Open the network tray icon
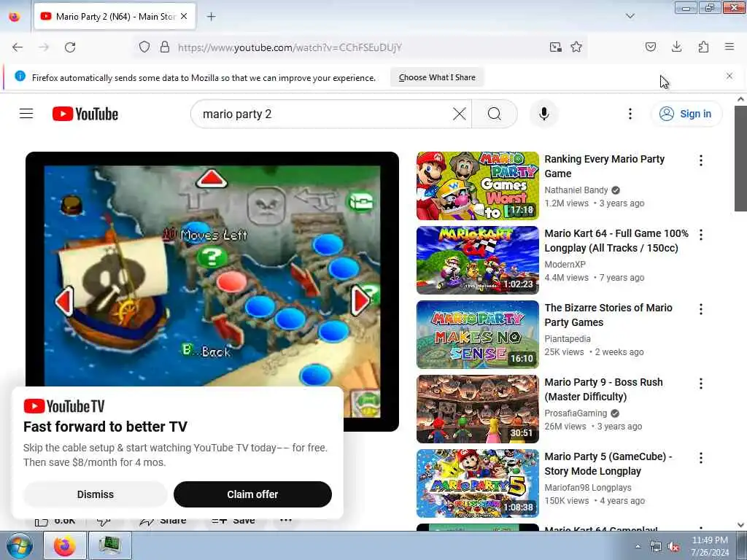The image size is (747, 560). click(x=656, y=547)
